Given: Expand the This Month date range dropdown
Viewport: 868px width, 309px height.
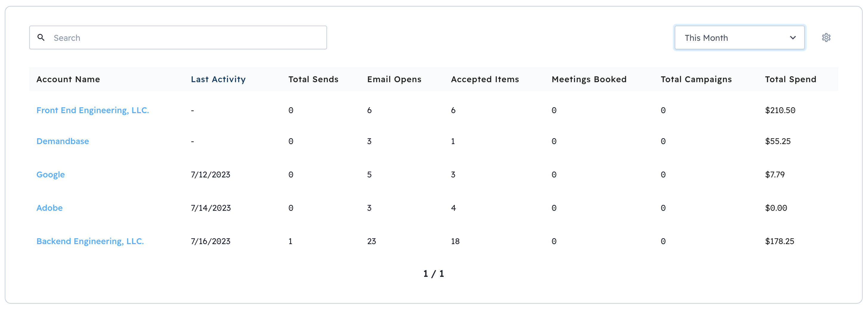Looking at the screenshot, I should coord(739,38).
